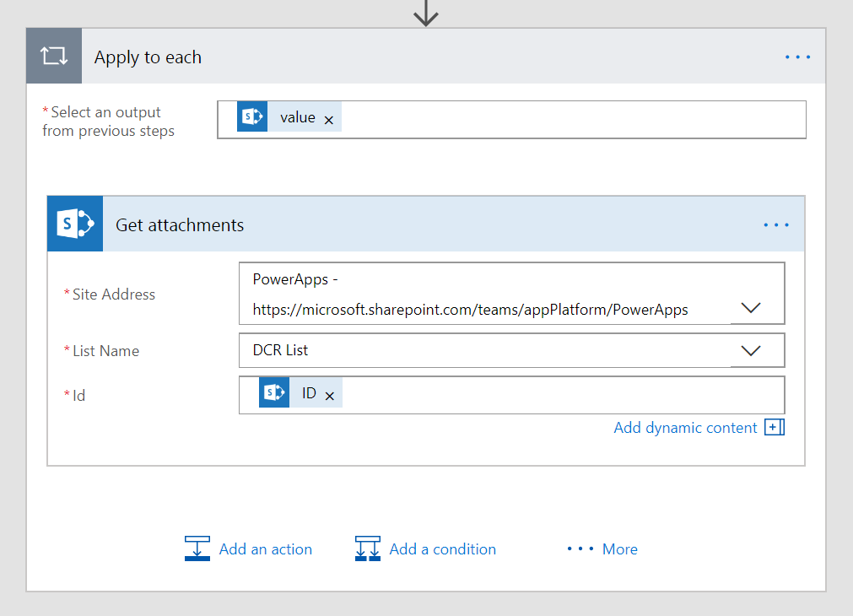Click the SharePoint icon on ID token
The height and width of the screenshot is (616, 853).
coord(274,393)
